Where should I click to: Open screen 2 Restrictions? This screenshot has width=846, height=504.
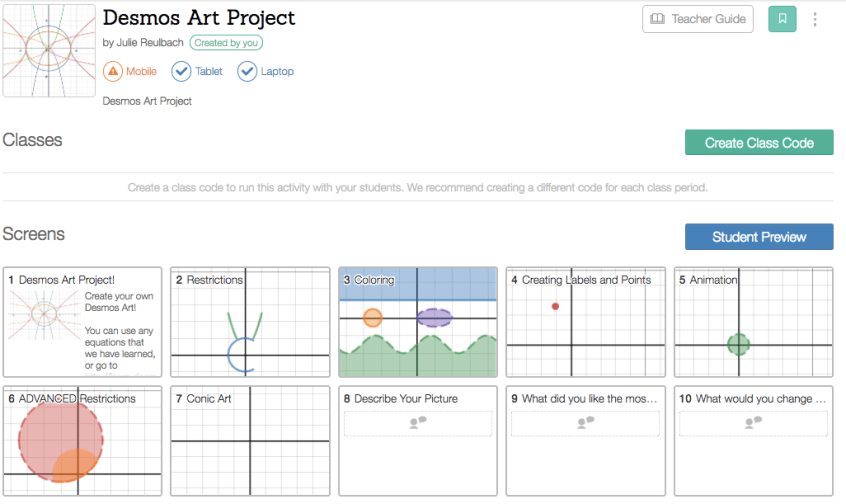(x=250, y=322)
